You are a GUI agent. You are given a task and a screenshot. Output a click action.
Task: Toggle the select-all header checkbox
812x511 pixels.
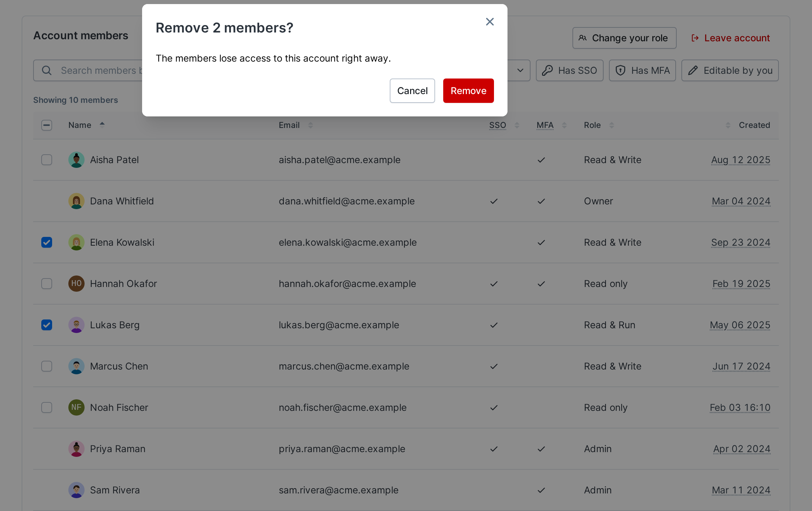coord(47,125)
